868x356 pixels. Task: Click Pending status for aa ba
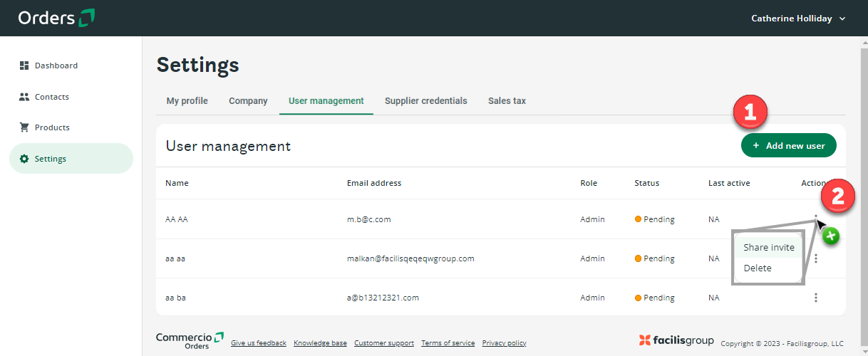(x=654, y=298)
